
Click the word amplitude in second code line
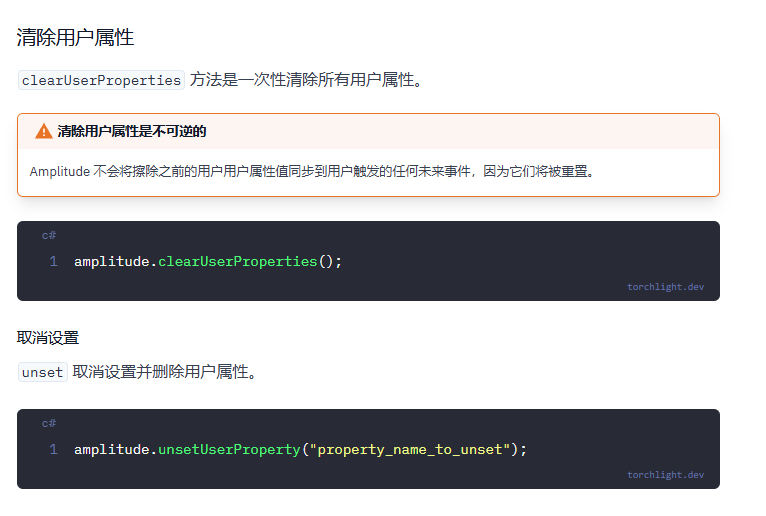pyautogui.click(x=112, y=450)
